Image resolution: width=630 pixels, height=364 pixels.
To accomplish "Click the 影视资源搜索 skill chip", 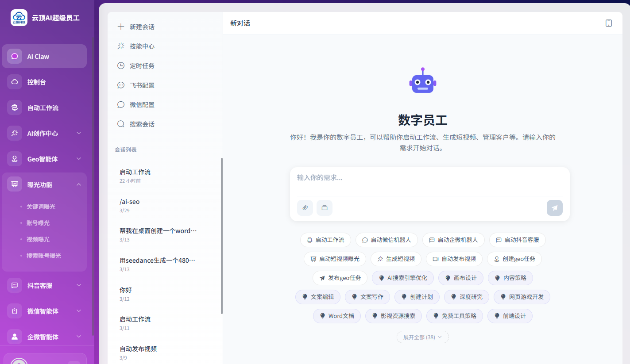I will click(394, 316).
